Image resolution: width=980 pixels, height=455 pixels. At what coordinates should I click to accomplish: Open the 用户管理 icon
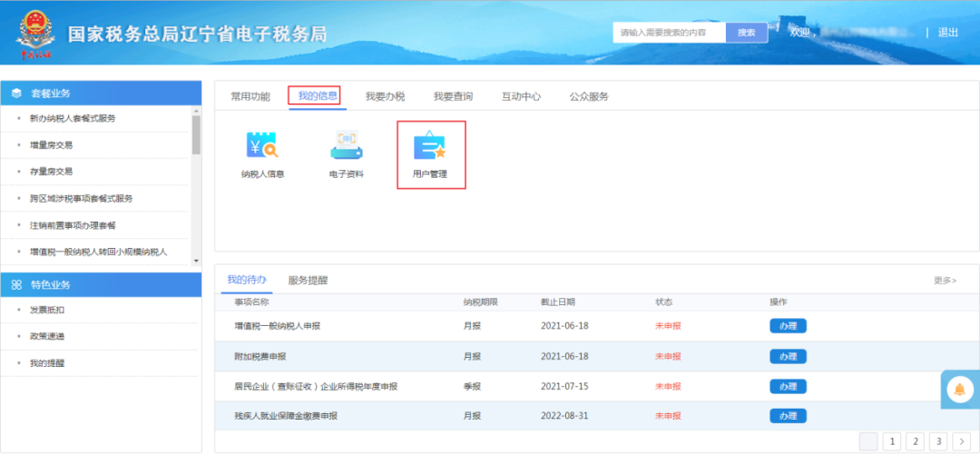point(430,146)
